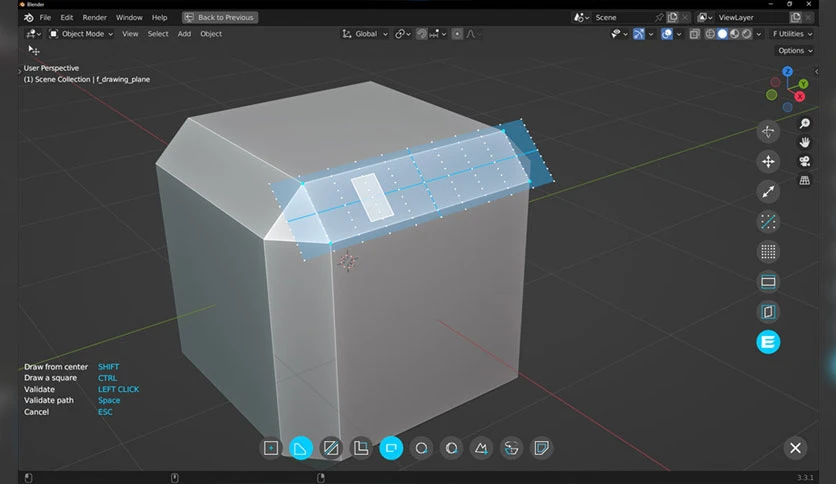Open the view layer browse dropdown
The image size is (836, 484).
[x=705, y=18]
